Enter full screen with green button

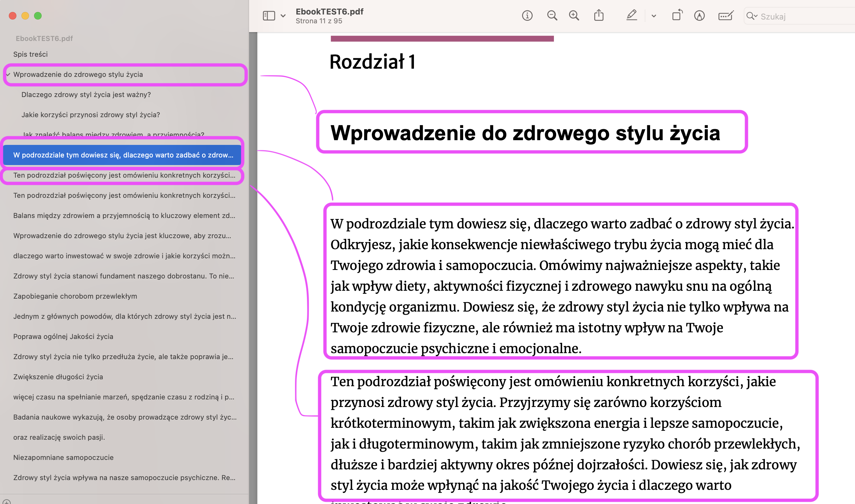coord(38,16)
